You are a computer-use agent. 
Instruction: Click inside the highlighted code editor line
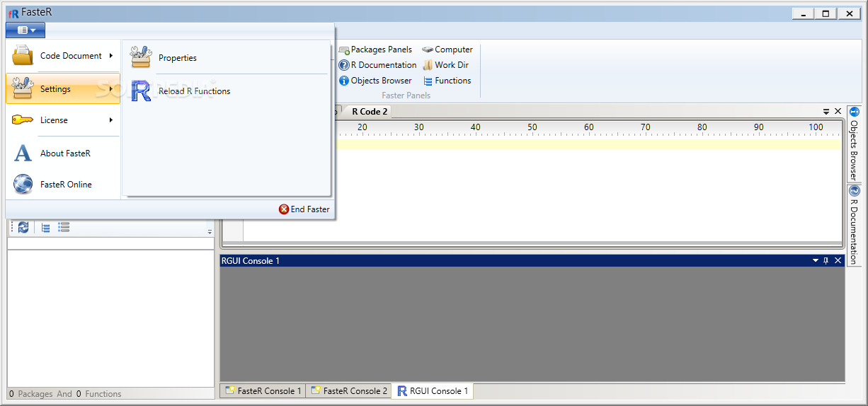(588, 144)
